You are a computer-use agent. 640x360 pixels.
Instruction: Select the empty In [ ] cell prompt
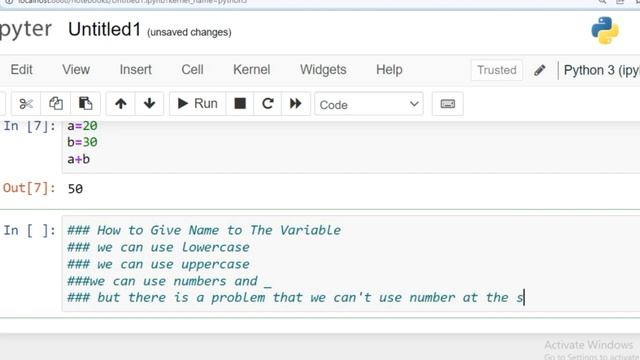tap(29, 230)
